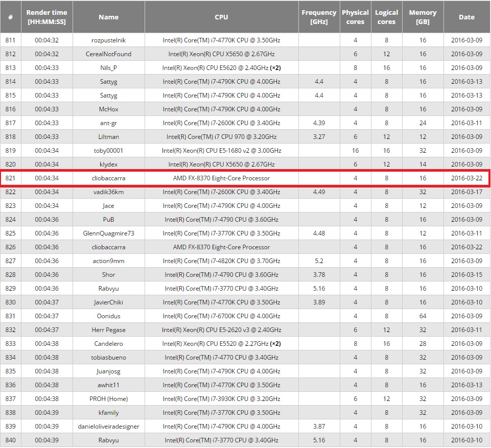Select the i7-6700K CPU @ 4.00GHz cell
Image resolution: width=491 pixels, height=448 pixels.
pyautogui.click(x=221, y=316)
